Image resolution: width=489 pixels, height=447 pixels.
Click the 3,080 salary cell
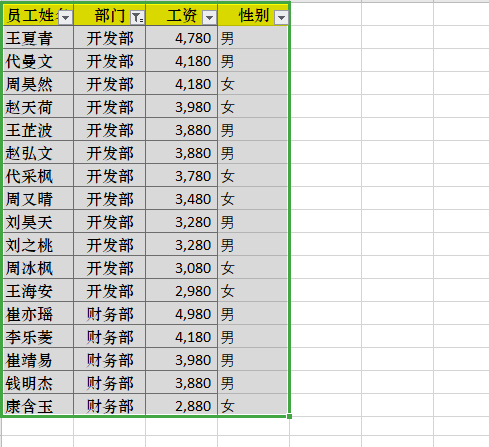(x=182, y=268)
